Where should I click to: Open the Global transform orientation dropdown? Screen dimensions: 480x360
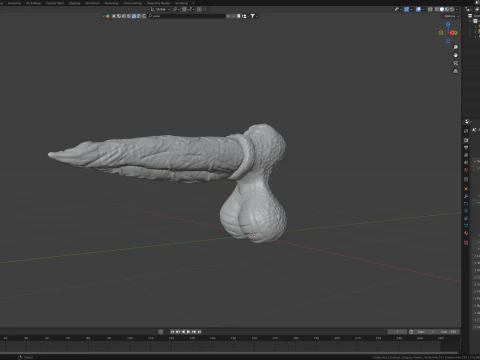[x=160, y=9]
